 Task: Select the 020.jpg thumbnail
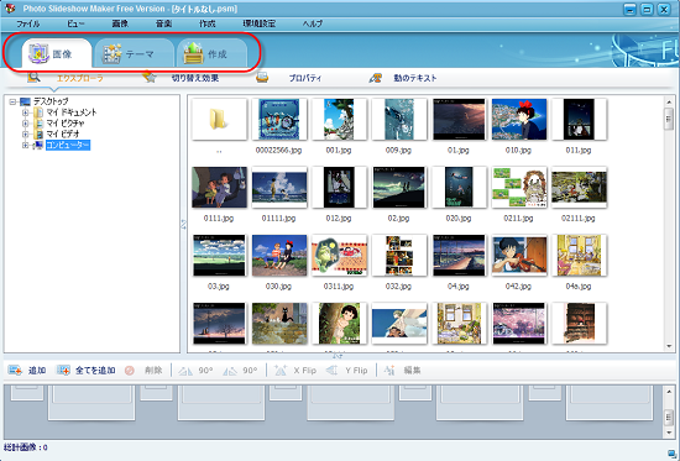[459, 187]
